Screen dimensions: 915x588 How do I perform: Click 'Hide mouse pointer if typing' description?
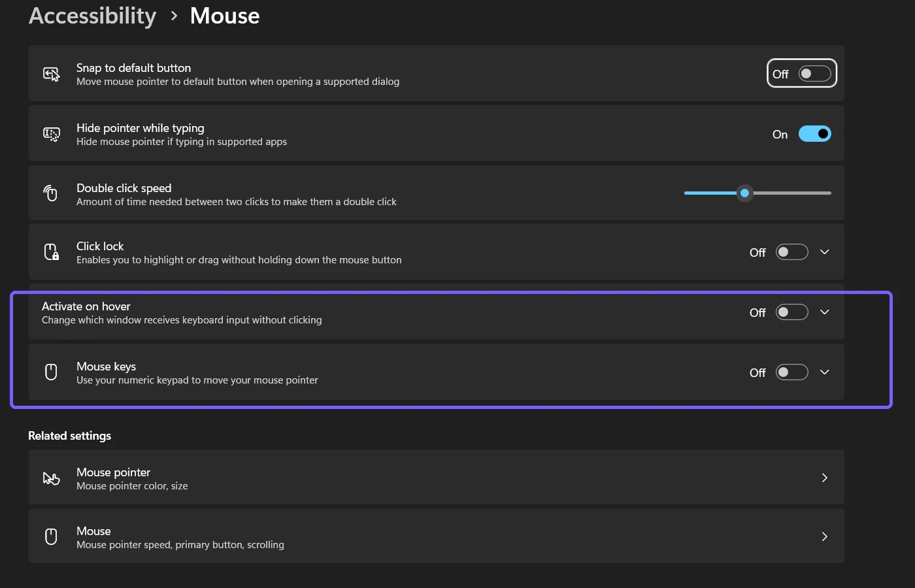182,142
